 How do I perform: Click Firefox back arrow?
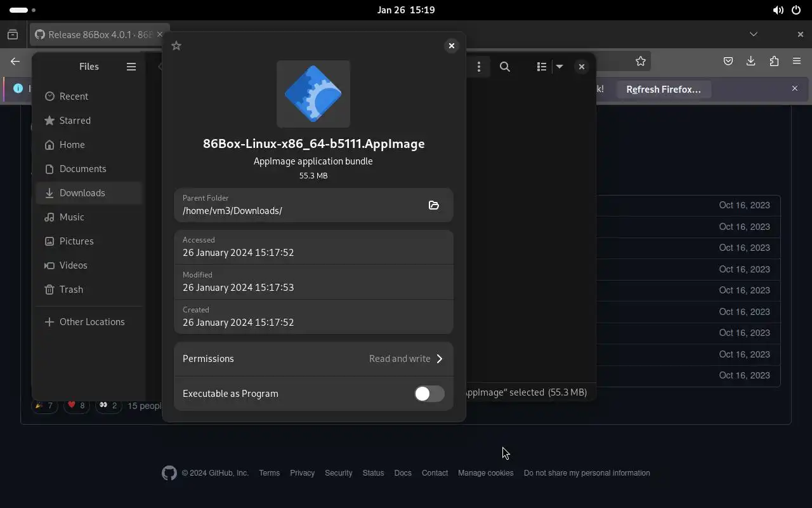(x=15, y=62)
